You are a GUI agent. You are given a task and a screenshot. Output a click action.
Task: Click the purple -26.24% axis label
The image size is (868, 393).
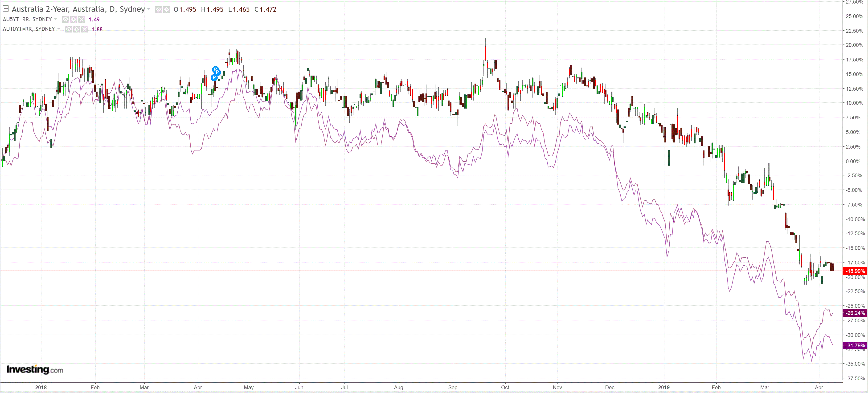pyautogui.click(x=855, y=313)
